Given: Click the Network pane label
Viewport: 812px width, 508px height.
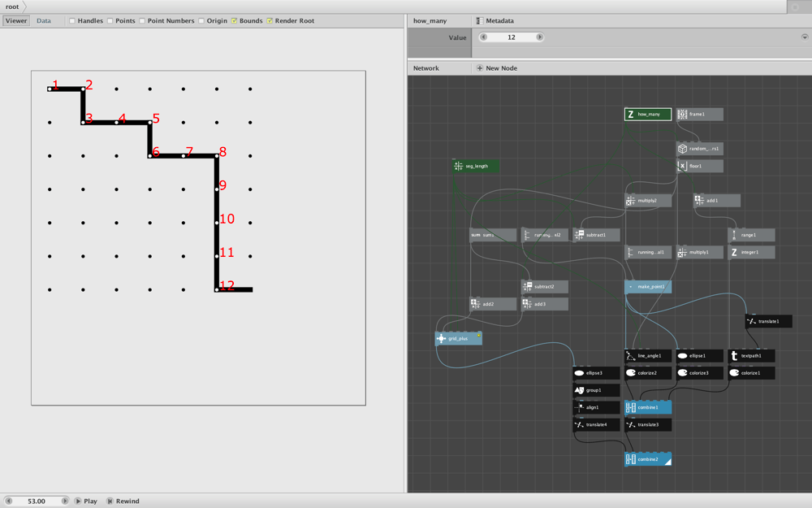Looking at the screenshot, I should pyautogui.click(x=425, y=68).
